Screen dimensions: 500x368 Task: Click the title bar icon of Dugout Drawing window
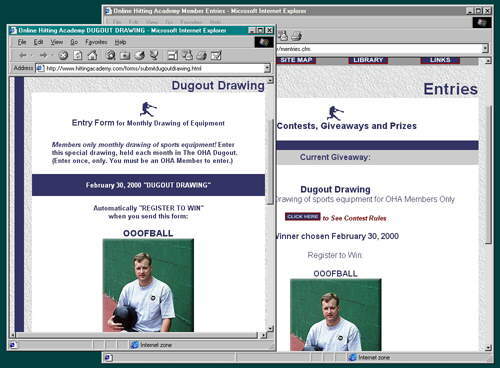[13, 30]
